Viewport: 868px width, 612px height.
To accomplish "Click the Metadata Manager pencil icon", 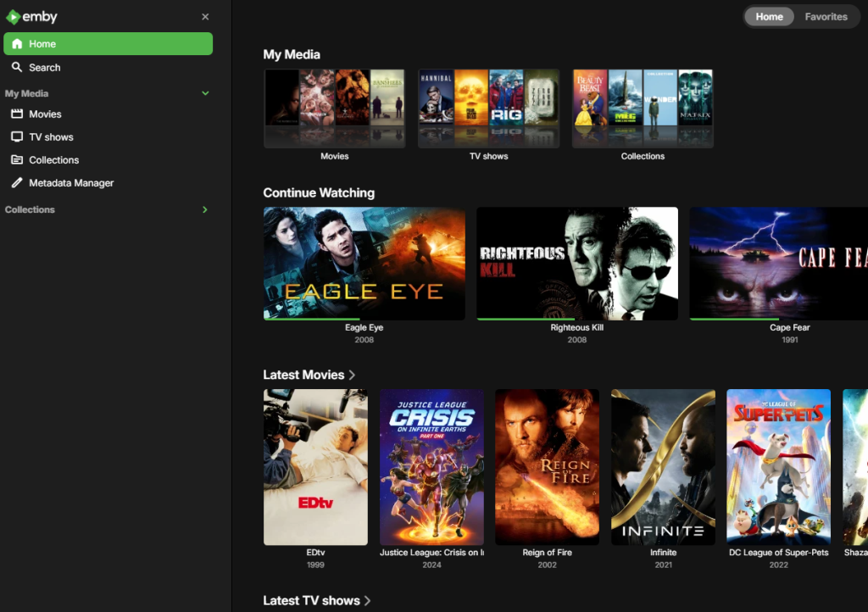I will 17,182.
